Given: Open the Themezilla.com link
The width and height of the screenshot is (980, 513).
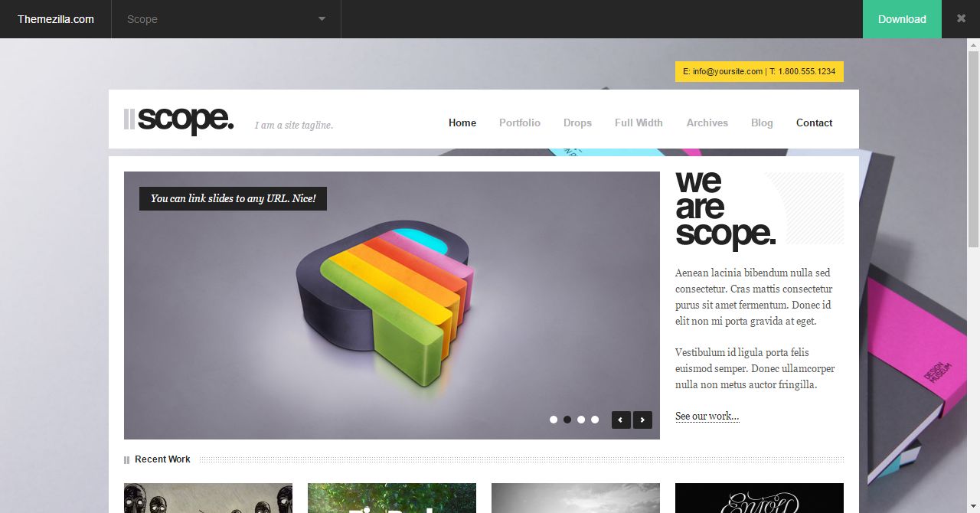Looking at the screenshot, I should (x=56, y=19).
